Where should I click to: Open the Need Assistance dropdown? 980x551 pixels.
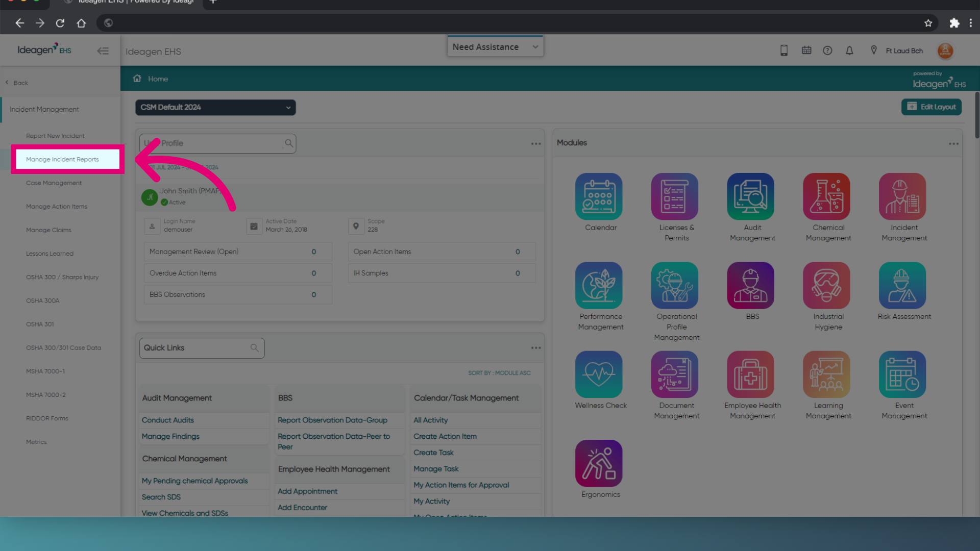(x=495, y=47)
